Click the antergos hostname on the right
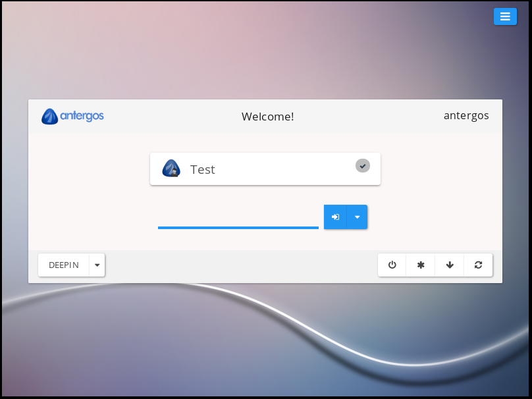532x399 pixels. click(x=466, y=115)
